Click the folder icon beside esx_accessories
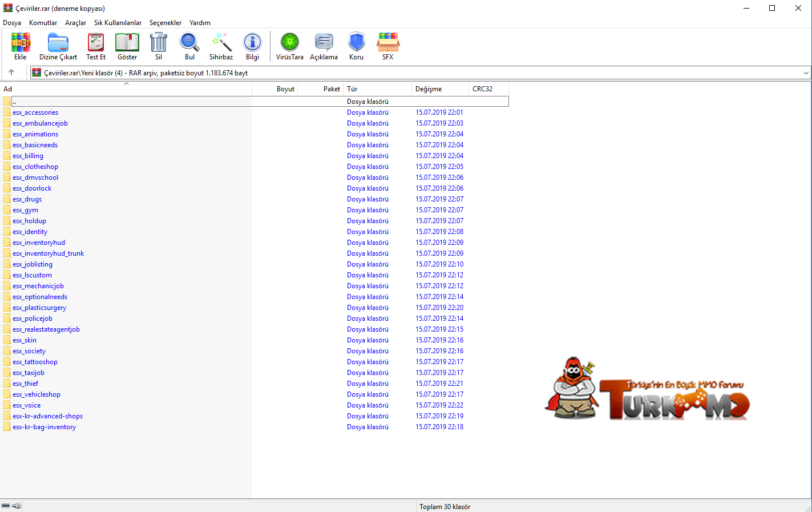The width and height of the screenshot is (812, 512). 7,112
